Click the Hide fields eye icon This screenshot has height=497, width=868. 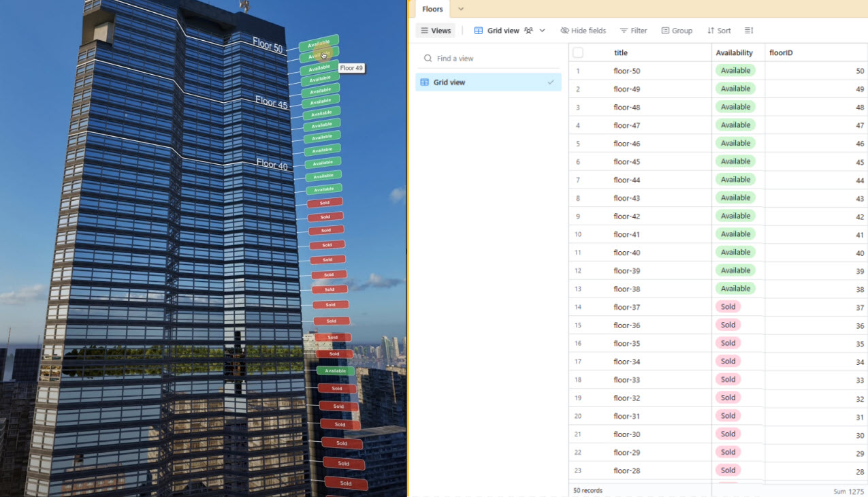[564, 31]
